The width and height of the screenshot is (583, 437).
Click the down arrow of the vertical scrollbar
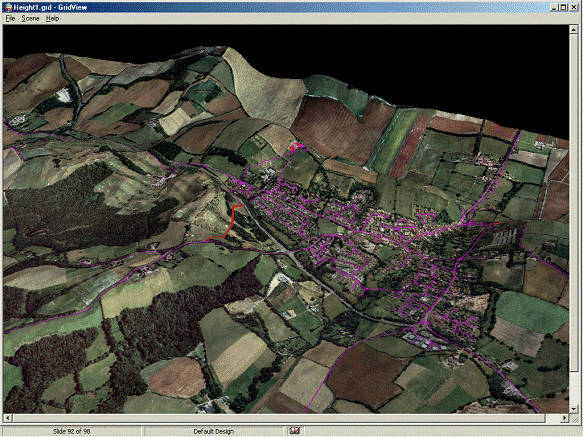(574, 409)
